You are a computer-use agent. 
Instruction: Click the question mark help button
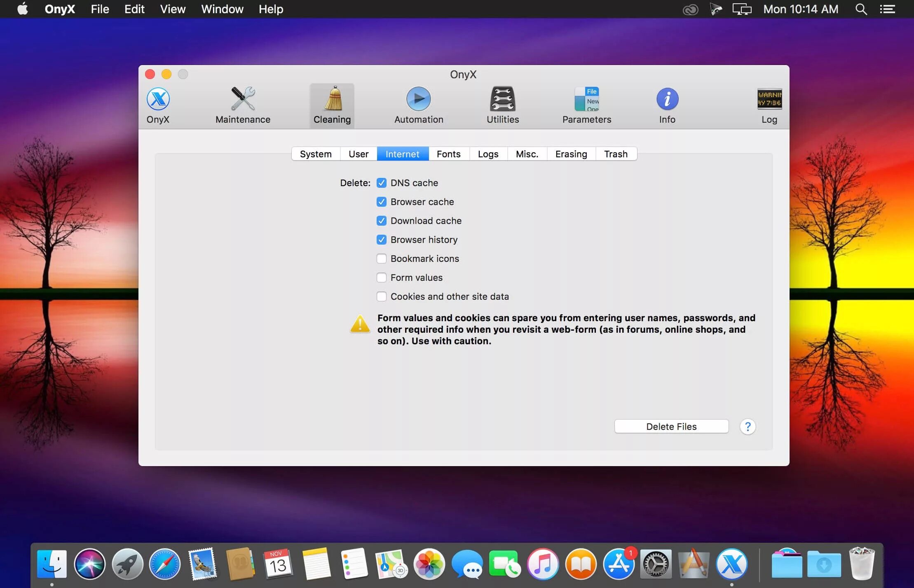coord(748,427)
